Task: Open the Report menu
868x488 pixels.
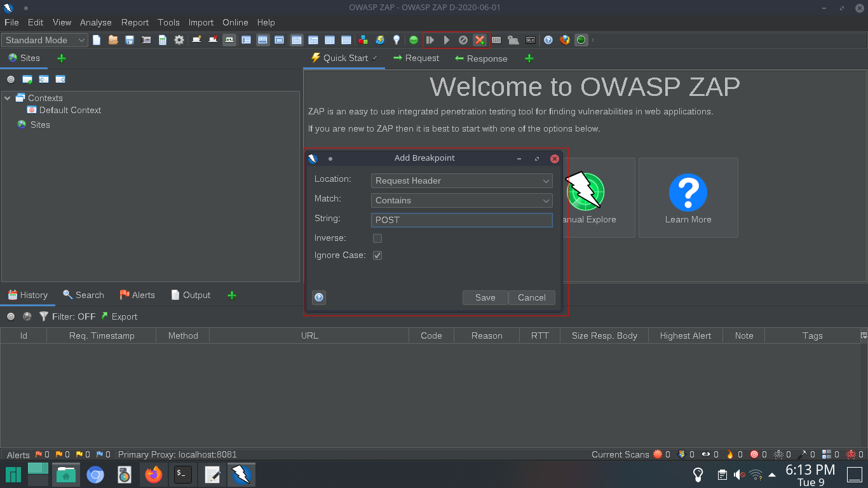Action: (135, 22)
